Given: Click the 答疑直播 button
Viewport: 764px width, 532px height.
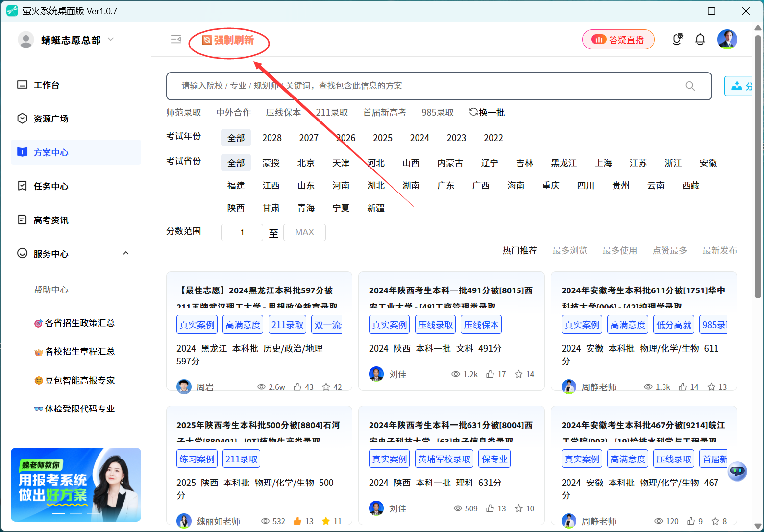Looking at the screenshot, I should coord(618,39).
